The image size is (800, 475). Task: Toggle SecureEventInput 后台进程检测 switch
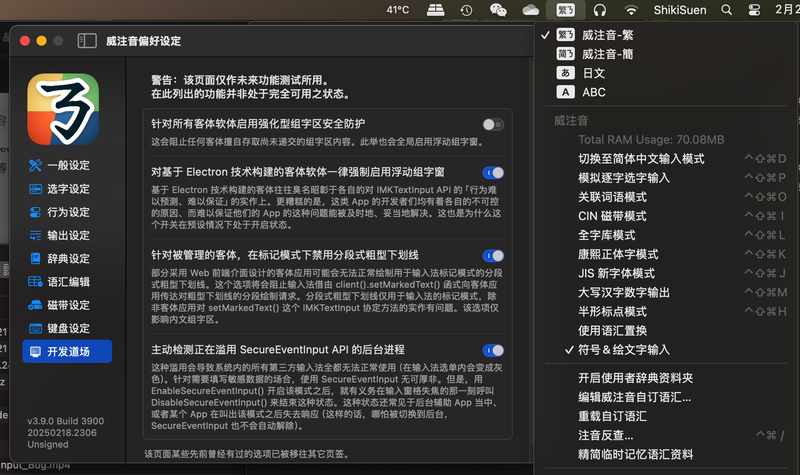493,351
